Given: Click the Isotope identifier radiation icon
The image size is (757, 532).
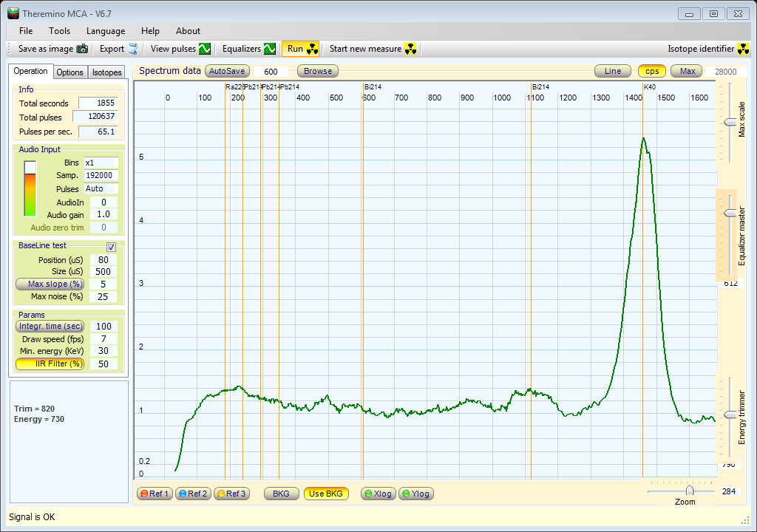Looking at the screenshot, I should coord(744,49).
